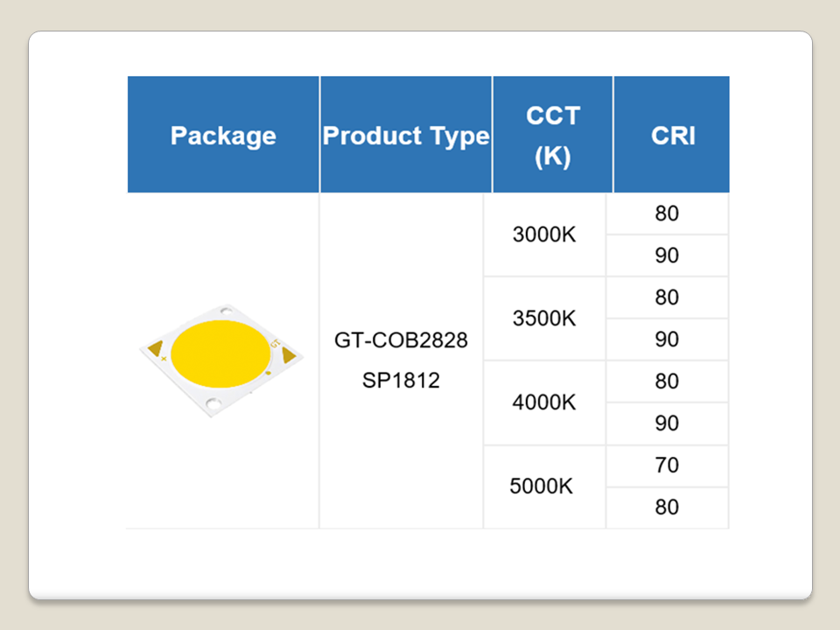
Task: Select CRI 80 in the 3000K row
Action: pos(667,213)
